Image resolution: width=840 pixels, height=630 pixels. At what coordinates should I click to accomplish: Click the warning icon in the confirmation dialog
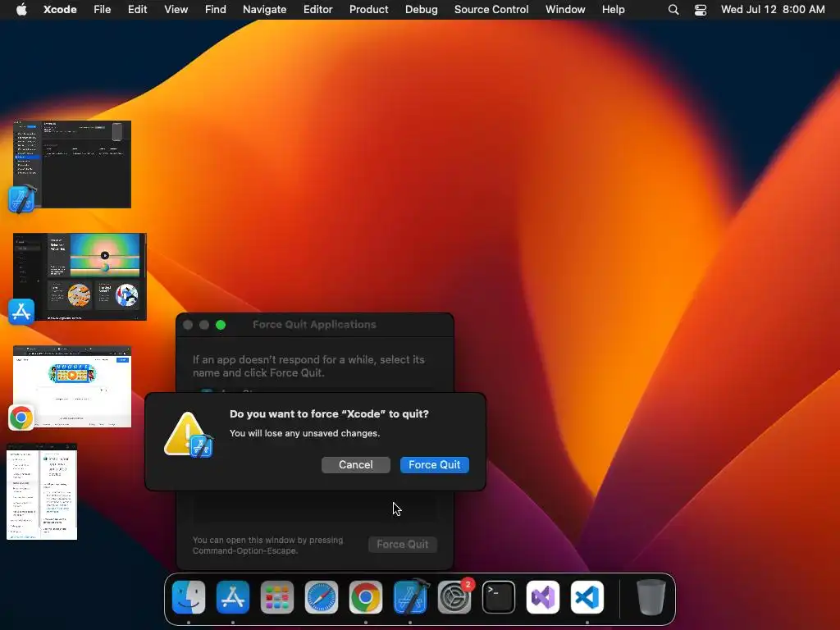[x=189, y=435]
